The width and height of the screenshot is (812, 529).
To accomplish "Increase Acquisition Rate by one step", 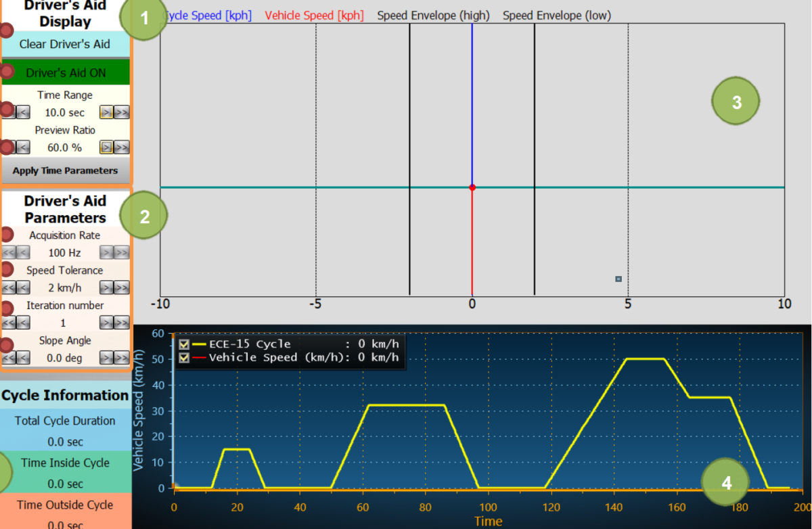I will (x=106, y=253).
